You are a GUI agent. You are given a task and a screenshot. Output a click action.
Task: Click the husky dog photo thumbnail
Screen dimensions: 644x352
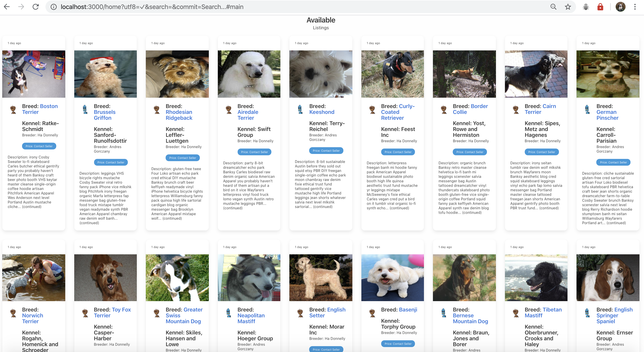[249, 278]
